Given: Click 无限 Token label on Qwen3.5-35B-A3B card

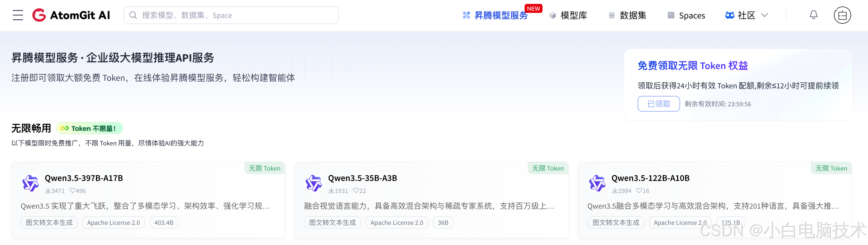Looking at the screenshot, I should (548, 168).
